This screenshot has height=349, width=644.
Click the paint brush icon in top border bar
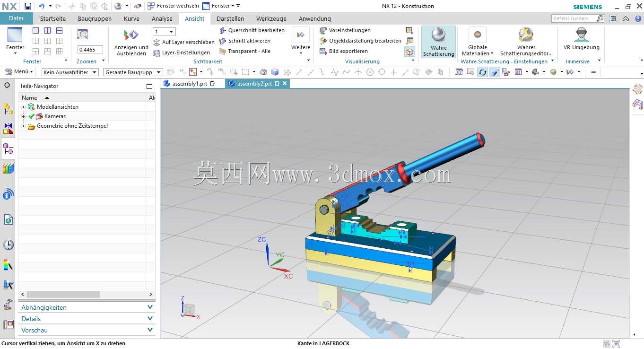(x=495, y=72)
